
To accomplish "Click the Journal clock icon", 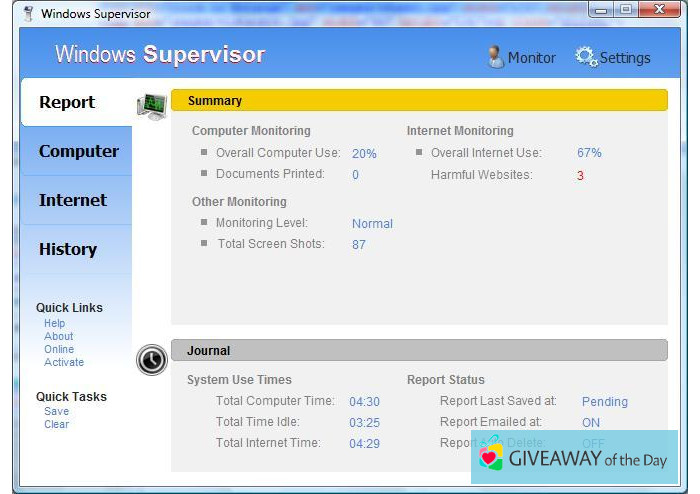I will click(152, 359).
